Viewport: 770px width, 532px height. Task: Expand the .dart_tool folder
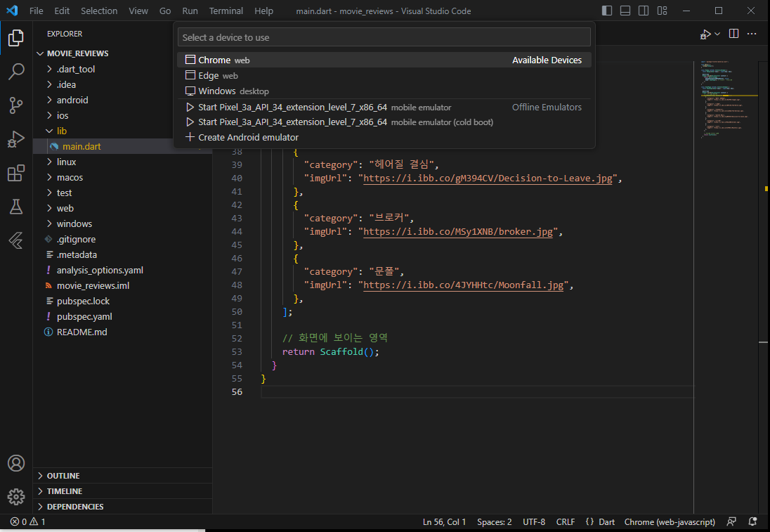pos(123,70)
